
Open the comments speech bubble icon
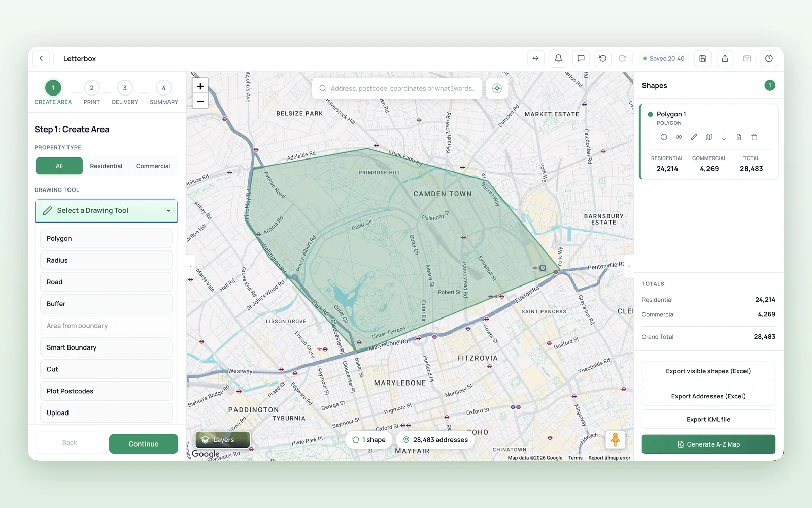(581, 58)
